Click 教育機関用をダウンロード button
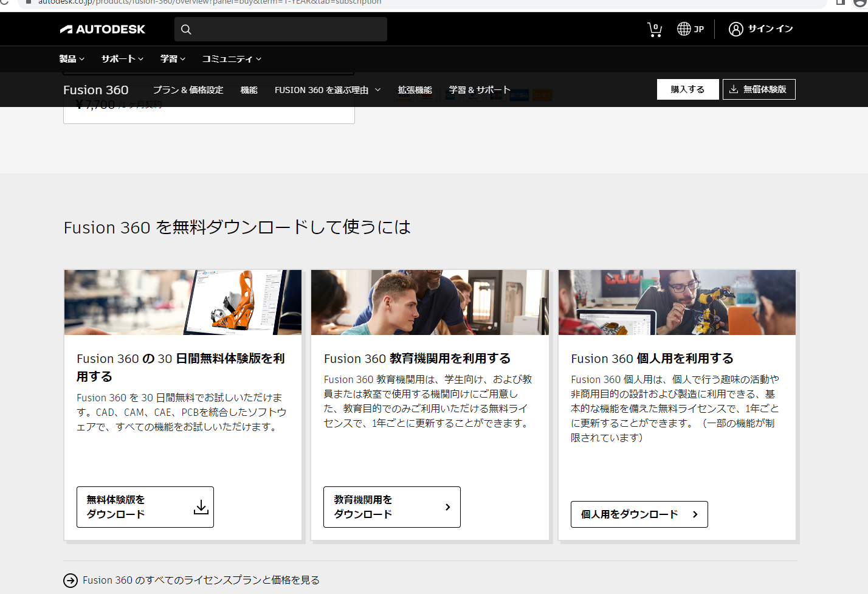 click(392, 507)
